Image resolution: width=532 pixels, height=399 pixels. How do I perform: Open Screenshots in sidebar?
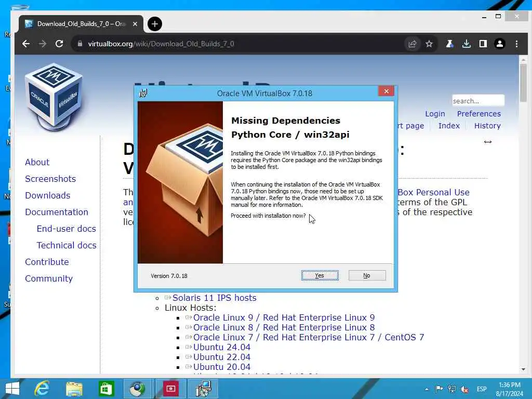50,179
